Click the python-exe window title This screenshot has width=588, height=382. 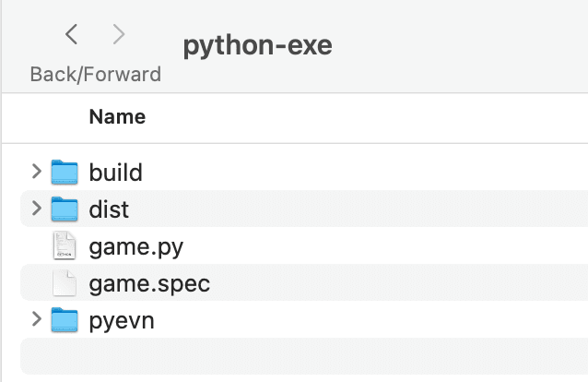click(258, 45)
